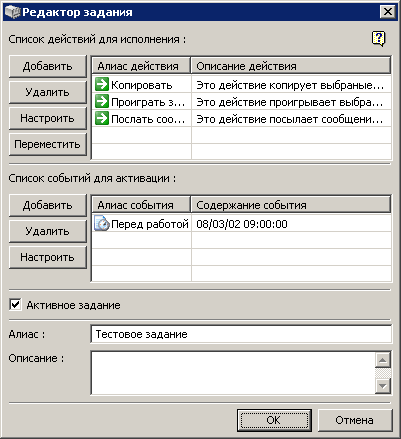The image size is (401, 439).
Task: Click scroll up arrow in Описание box
Action: click(383, 360)
